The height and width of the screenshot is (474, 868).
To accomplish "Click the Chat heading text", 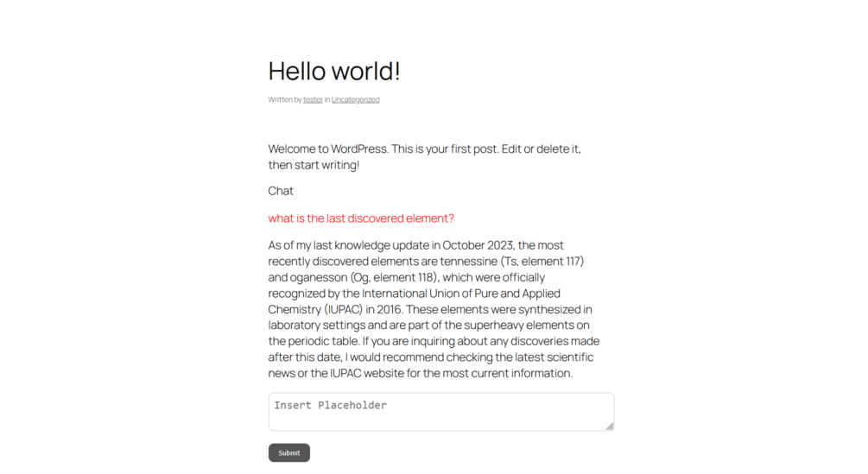I will click(x=281, y=191).
